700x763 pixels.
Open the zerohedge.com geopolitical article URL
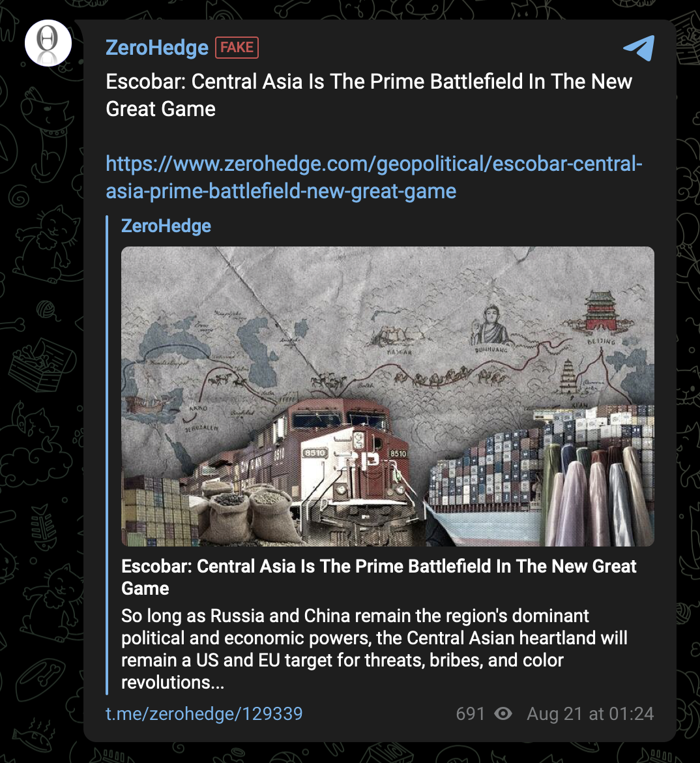coord(373,177)
